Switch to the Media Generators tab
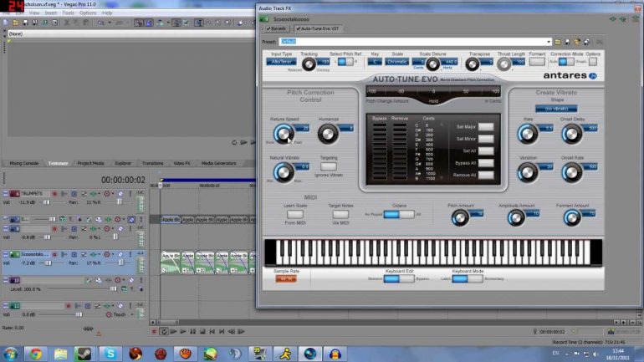Image resolution: width=644 pixels, height=362 pixels. point(218,163)
